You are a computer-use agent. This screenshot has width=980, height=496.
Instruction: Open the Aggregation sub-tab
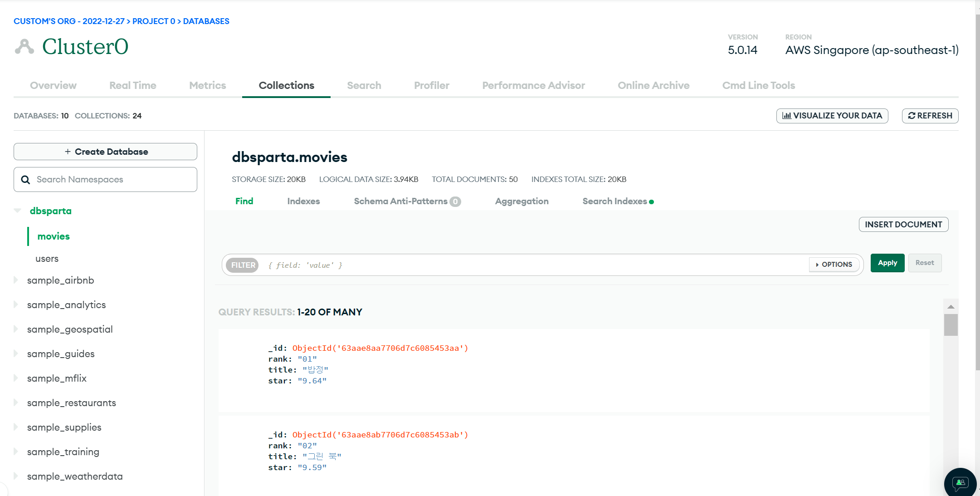click(x=522, y=201)
